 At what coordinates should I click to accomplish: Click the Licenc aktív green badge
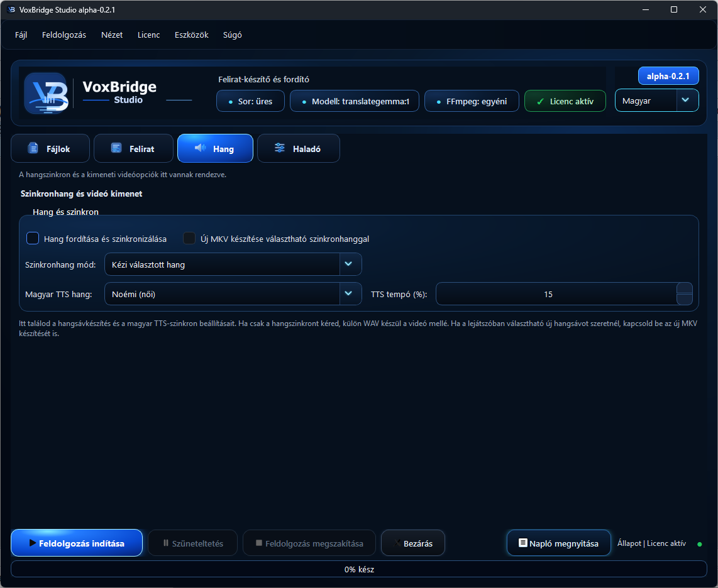[x=565, y=101]
